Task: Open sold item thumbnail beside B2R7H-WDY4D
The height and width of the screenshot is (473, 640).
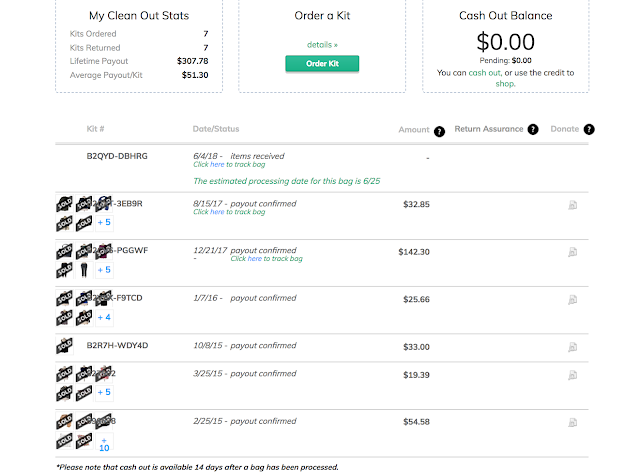Action: click(64, 346)
